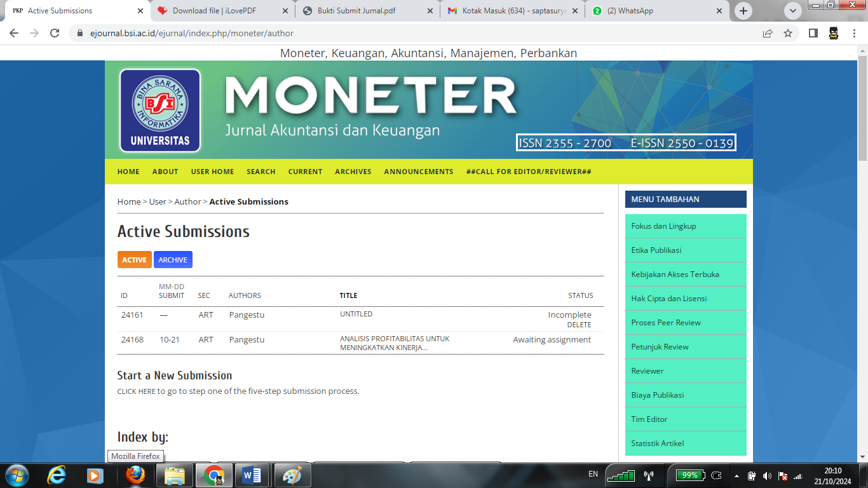
Task: Open Chrome's three-dot menu
Action: click(x=854, y=33)
